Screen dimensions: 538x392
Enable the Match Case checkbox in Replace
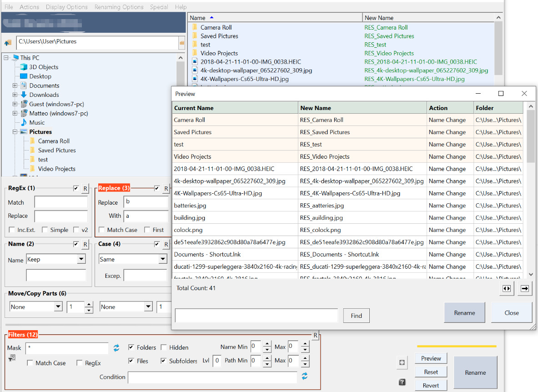(x=102, y=230)
